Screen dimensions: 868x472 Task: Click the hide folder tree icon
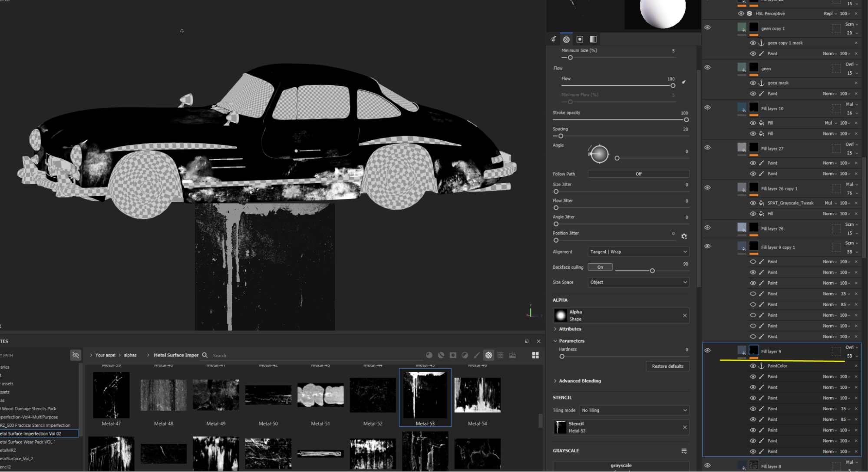pyautogui.click(x=76, y=355)
